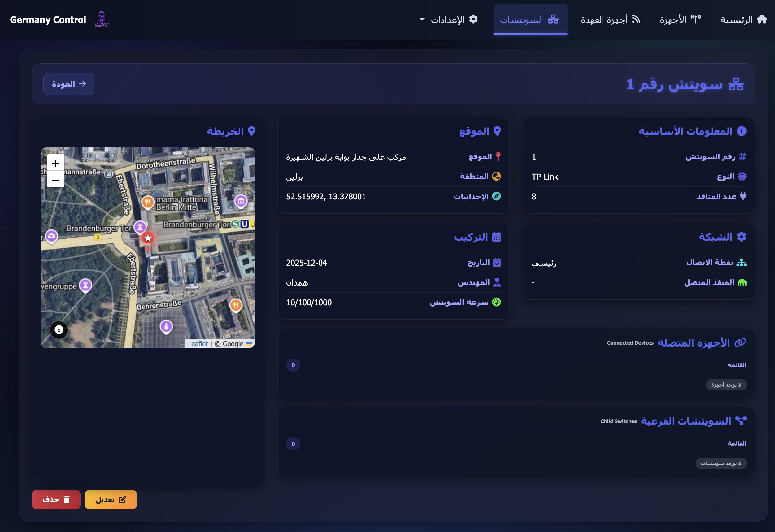775x532 pixels.
Task: Click the Germany Control logo icon
Action: pos(101,18)
